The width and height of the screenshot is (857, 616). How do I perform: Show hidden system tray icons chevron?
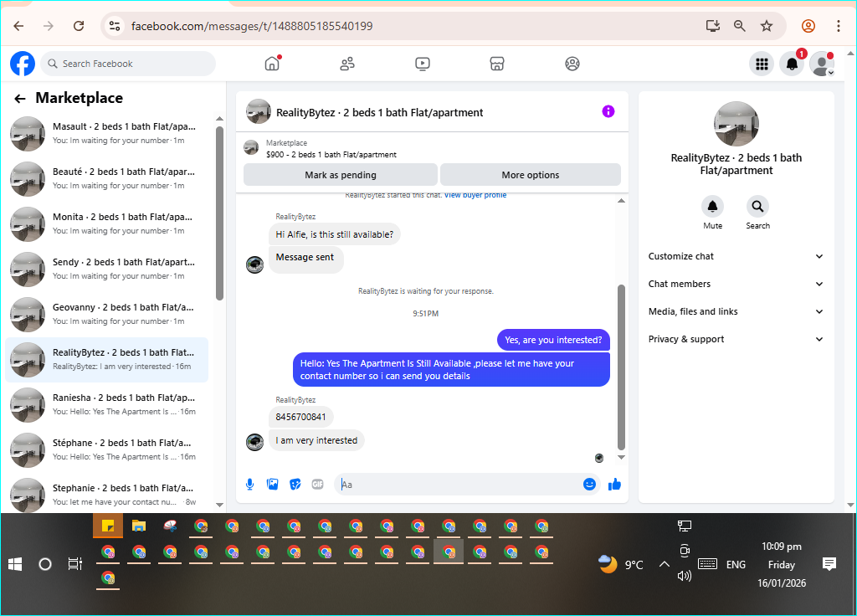pyautogui.click(x=664, y=564)
